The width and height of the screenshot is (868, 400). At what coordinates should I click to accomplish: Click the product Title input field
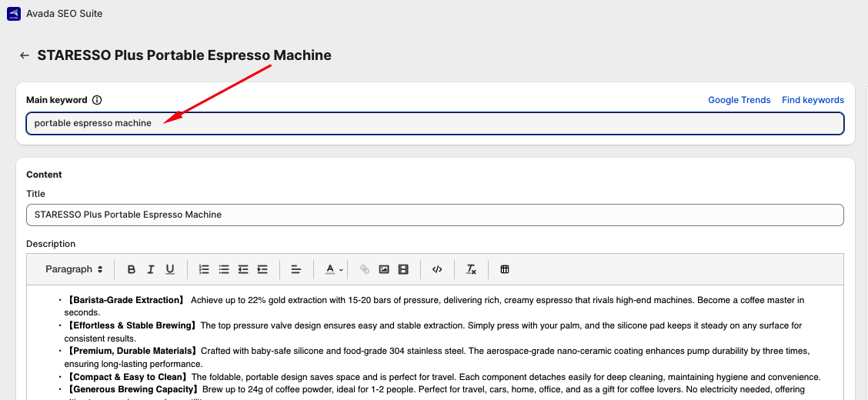(x=435, y=215)
